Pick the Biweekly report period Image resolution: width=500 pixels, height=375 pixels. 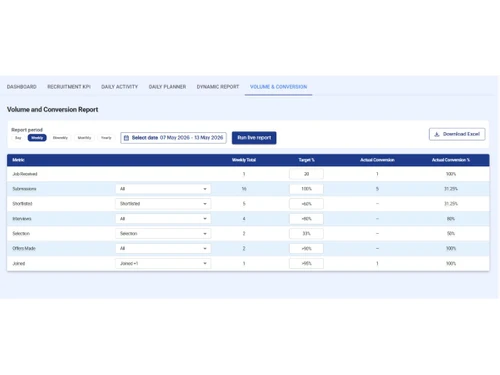60,138
